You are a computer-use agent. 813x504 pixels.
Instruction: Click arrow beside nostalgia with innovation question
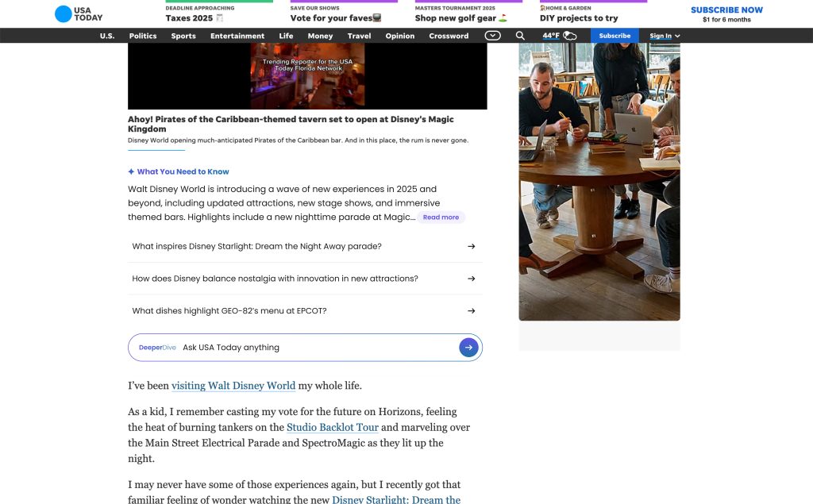click(x=471, y=279)
